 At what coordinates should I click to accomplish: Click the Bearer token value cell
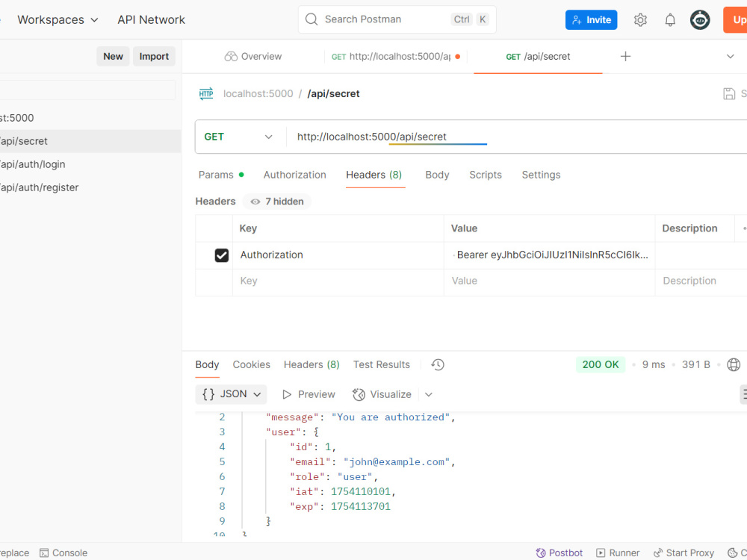point(549,255)
